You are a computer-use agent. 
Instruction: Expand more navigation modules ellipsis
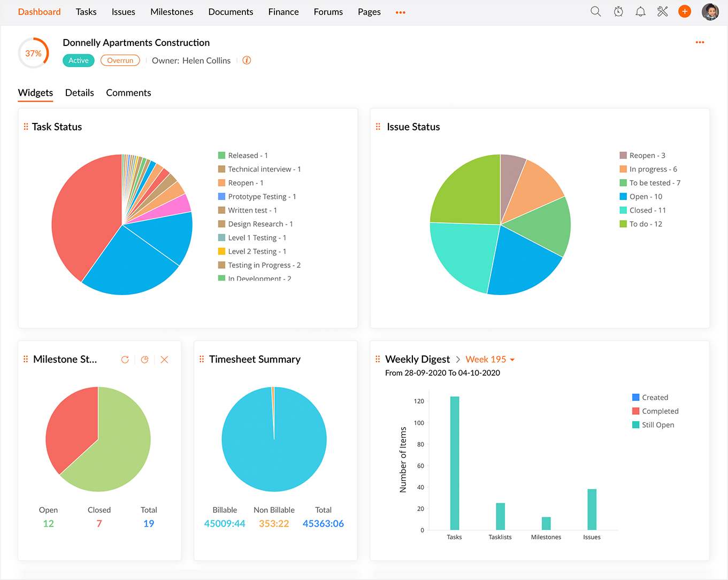point(400,12)
